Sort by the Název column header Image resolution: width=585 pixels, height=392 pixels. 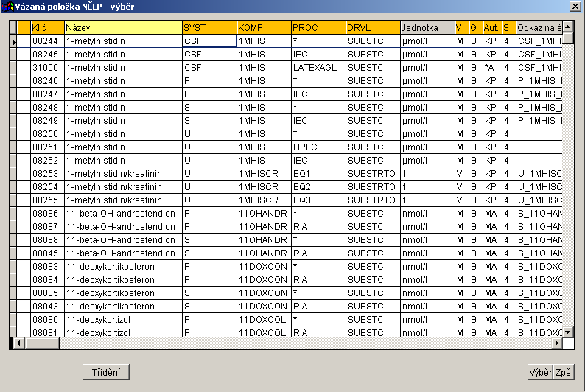click(123, 28)
